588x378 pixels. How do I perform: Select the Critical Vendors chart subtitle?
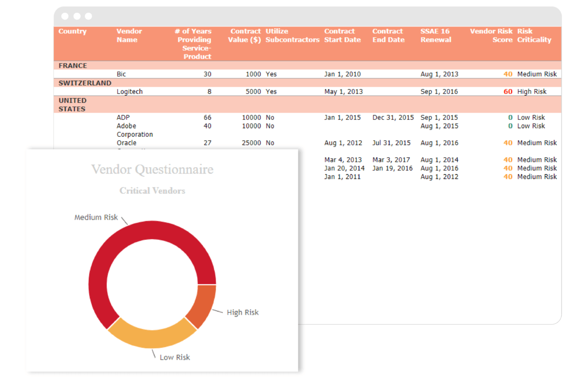tap(152, 191)
